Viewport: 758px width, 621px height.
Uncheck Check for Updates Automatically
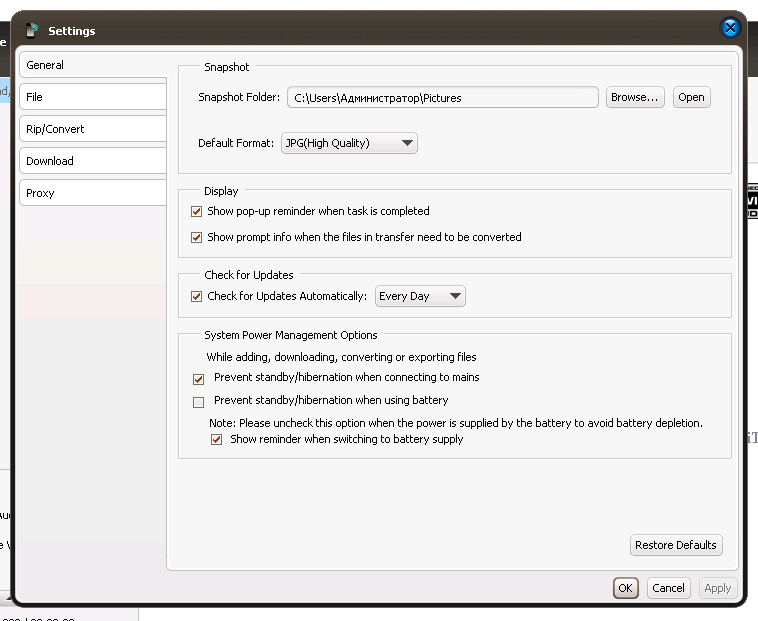coord(196,296)
